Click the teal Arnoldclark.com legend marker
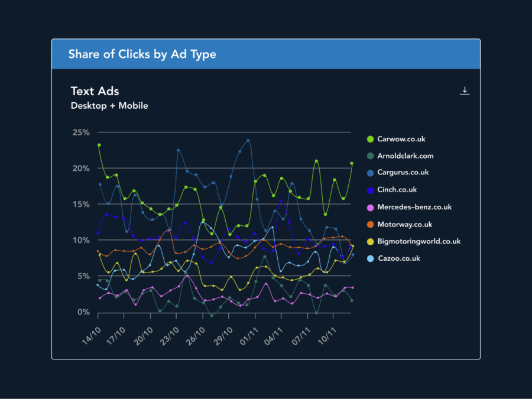 coord(369,155)
